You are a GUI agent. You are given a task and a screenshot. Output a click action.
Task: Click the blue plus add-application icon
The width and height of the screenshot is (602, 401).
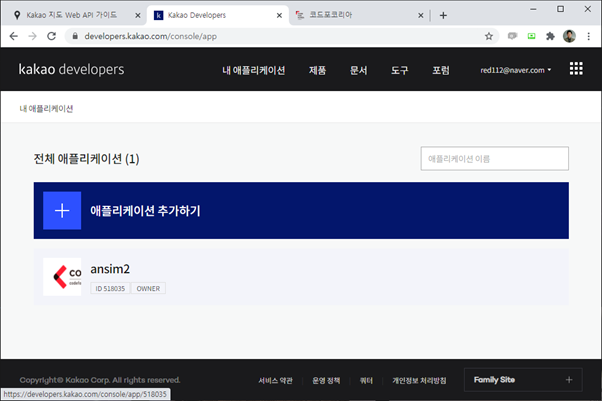(62, 210)
